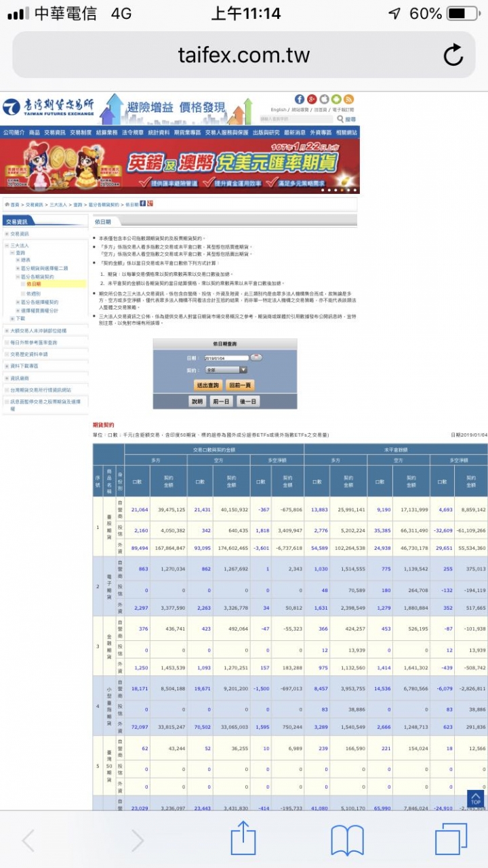488x868 pixels.
Task: Open the Safari share sheet icon
Action: [243, 838]
